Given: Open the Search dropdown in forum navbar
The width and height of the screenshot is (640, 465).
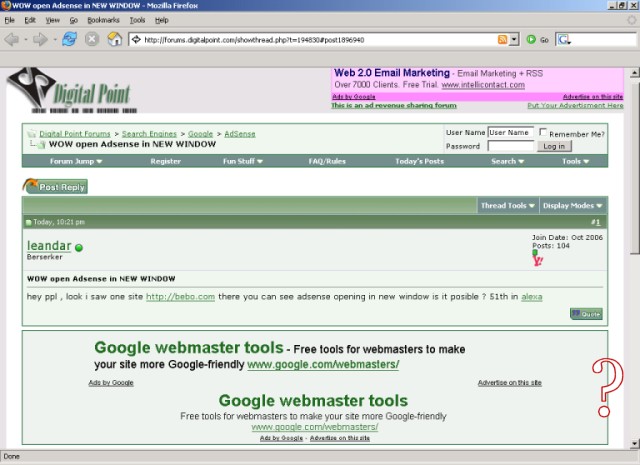Looking at the screenshot, I should (x=507, y=161).
